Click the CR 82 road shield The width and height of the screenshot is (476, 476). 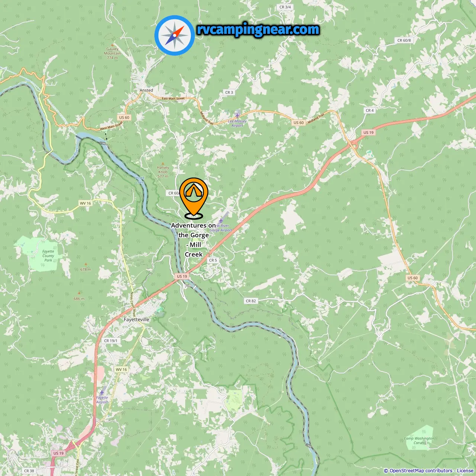pos(251,301)
